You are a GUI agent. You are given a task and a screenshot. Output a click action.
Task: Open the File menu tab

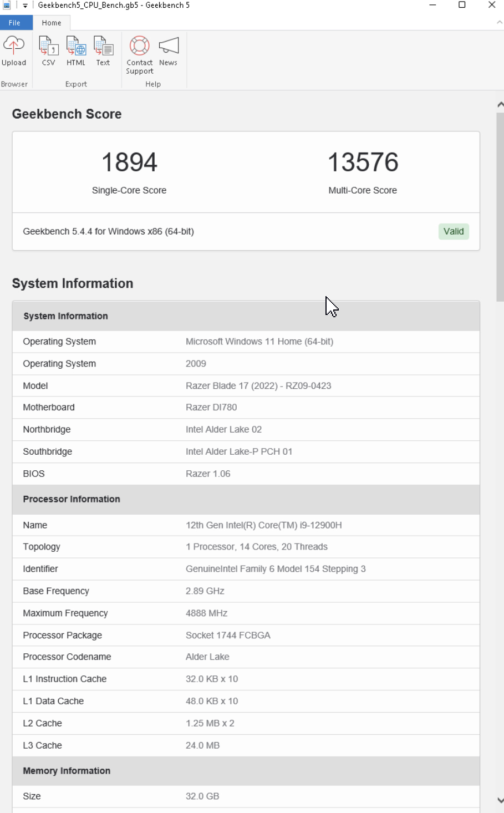[15, 23]
